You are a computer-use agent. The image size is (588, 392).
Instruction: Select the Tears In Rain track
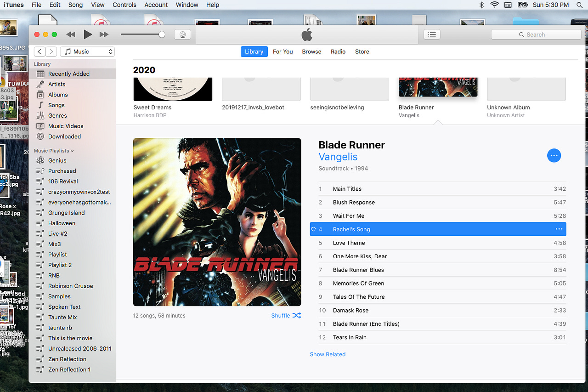[x=442, y=337]
